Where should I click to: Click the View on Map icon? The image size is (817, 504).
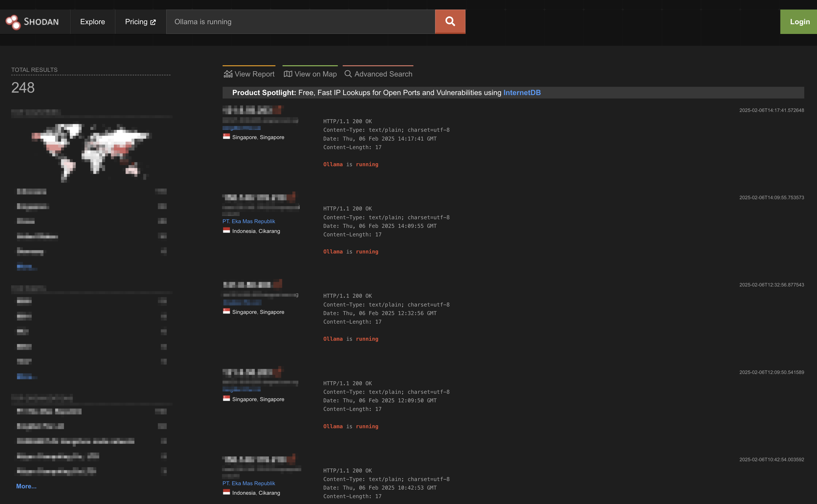[288, 74]
